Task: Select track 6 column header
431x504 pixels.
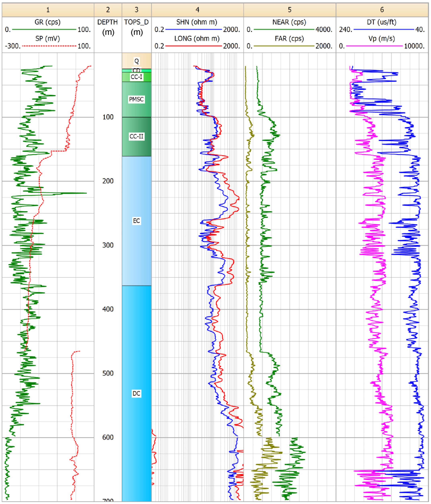Action: (382, 10)
